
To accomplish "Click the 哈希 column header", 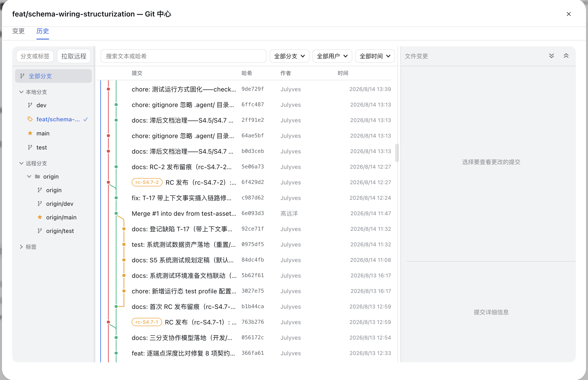I will click(x=247, y=73).
